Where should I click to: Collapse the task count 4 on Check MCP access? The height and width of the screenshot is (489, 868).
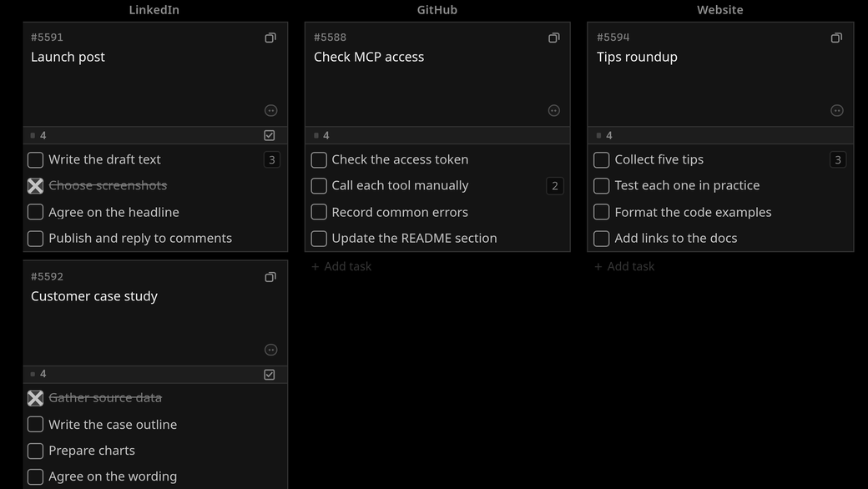(x=321, y=135)
